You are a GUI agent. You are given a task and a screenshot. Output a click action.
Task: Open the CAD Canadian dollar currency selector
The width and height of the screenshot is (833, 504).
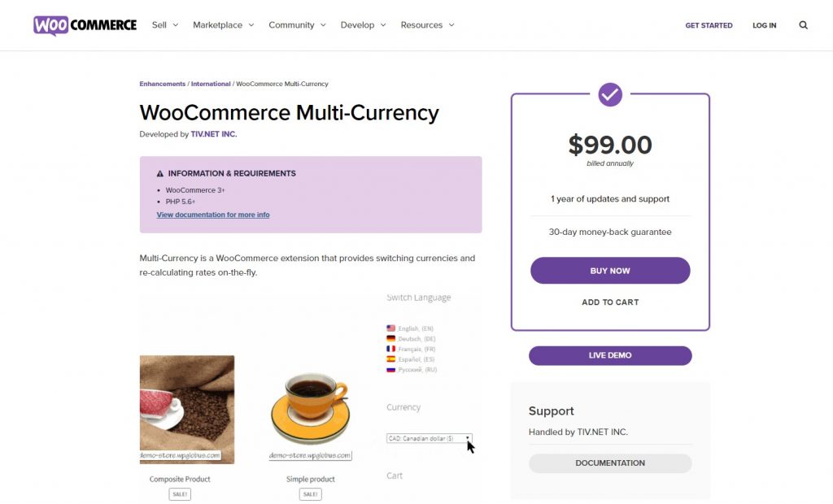point(430,439)
